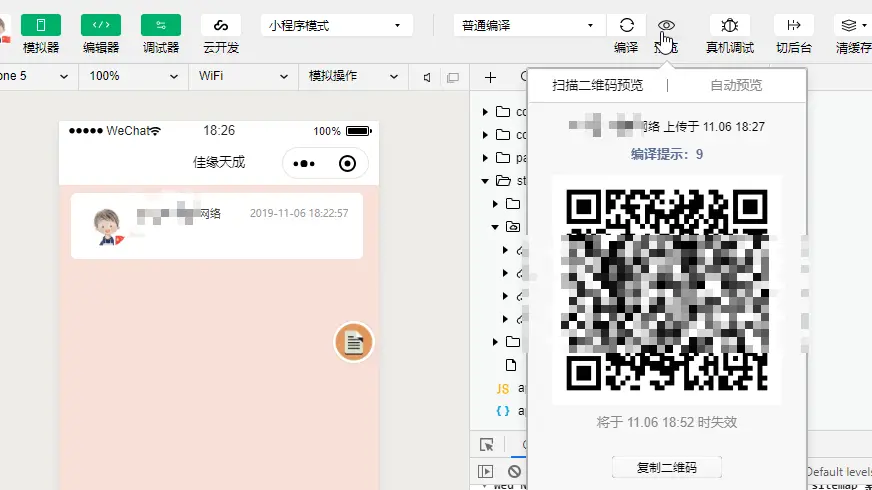Open the Default levels dropdown
872x490 pixels.
pyautogui.click(x=839, y=472)
